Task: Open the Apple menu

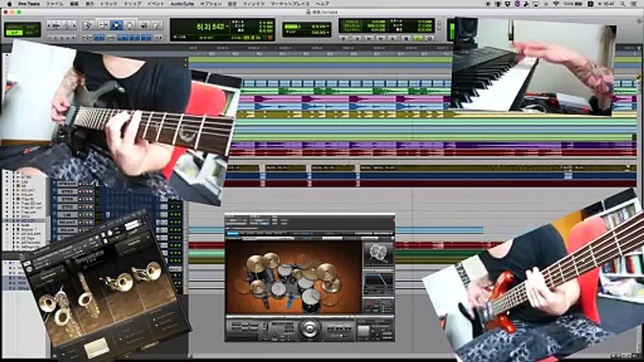Action: pyautogui.click(x=9, y=4)
